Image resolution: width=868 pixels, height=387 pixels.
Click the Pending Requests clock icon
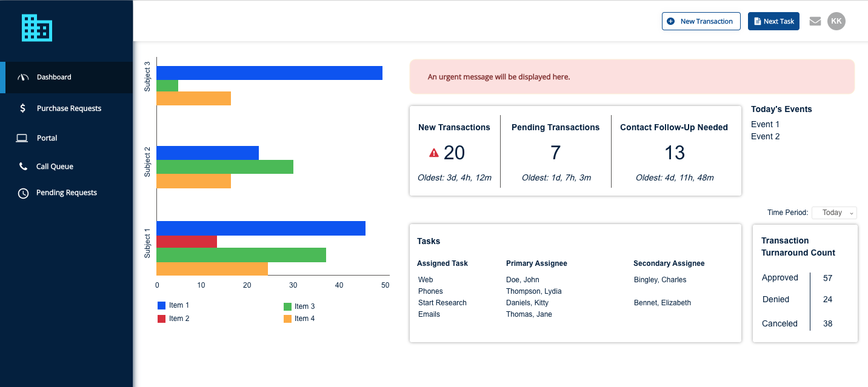[x=23, y=193]
